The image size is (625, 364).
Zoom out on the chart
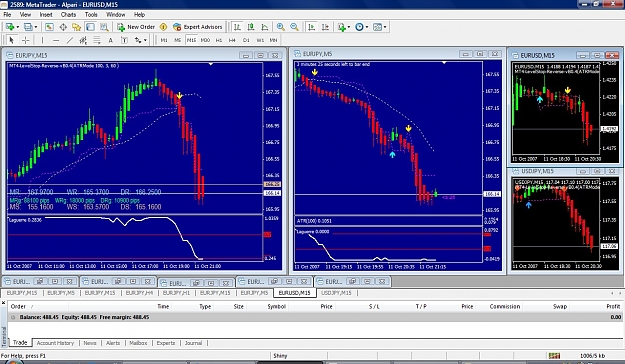tap(294, 27)
